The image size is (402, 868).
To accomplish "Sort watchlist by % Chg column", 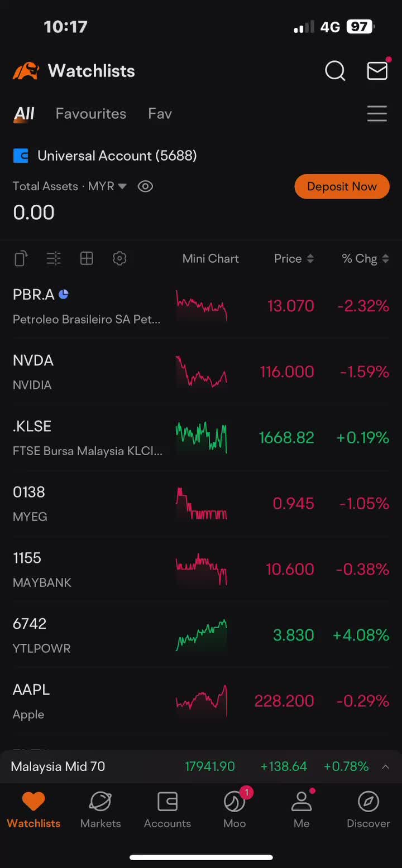I will [x=365, y=258].
